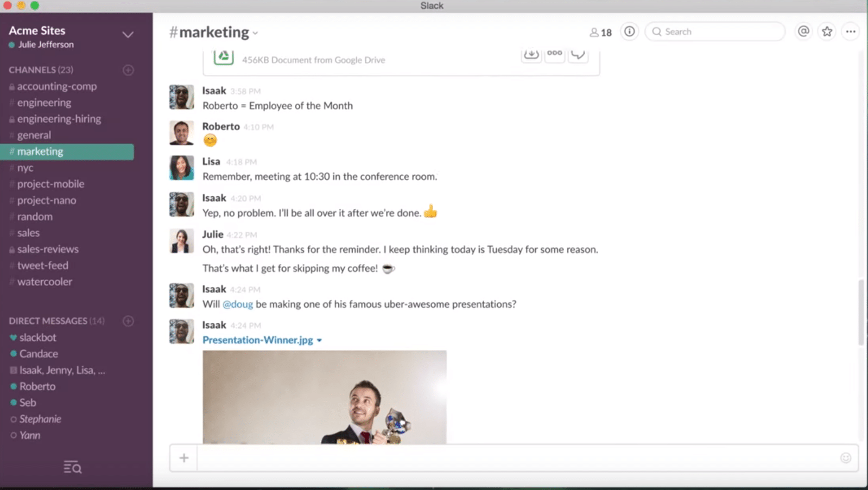868x490 pixels.
Task: Open more actions on Google Drive file
Action: pyautogui.click(x=555, y=55)
